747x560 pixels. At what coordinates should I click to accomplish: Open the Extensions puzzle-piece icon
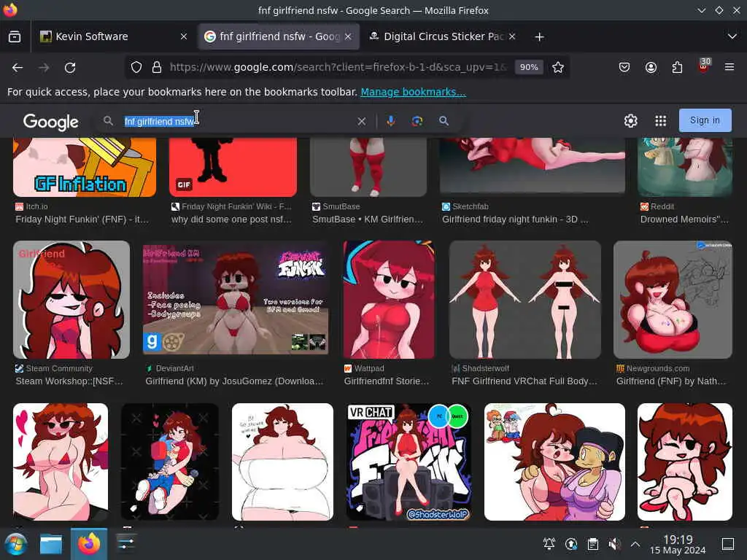(x=677, y=67)
